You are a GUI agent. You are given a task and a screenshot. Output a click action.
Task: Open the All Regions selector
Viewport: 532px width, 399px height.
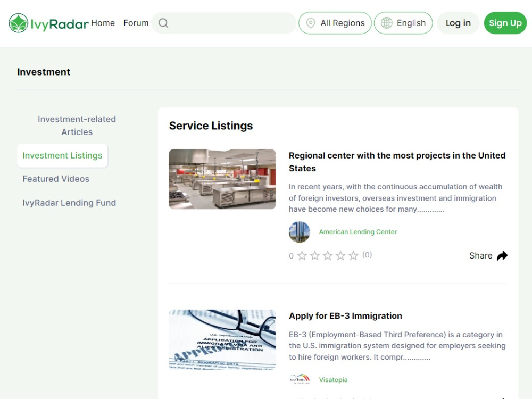point(335,23)
